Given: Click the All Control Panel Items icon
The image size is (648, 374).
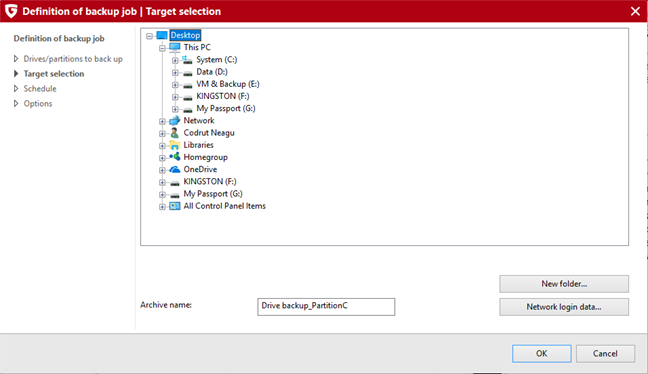Looking at the screenshot, I should pyautogui.click(x=175, y=206).
